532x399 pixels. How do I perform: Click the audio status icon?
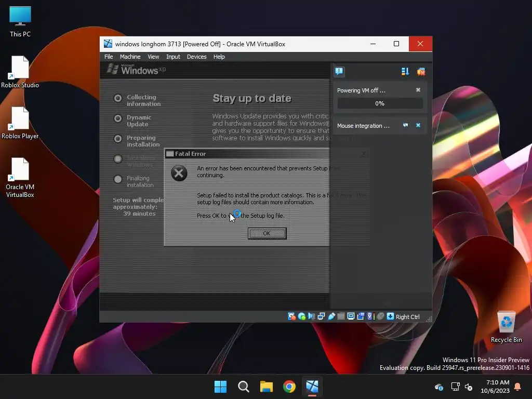click(312, 316)
